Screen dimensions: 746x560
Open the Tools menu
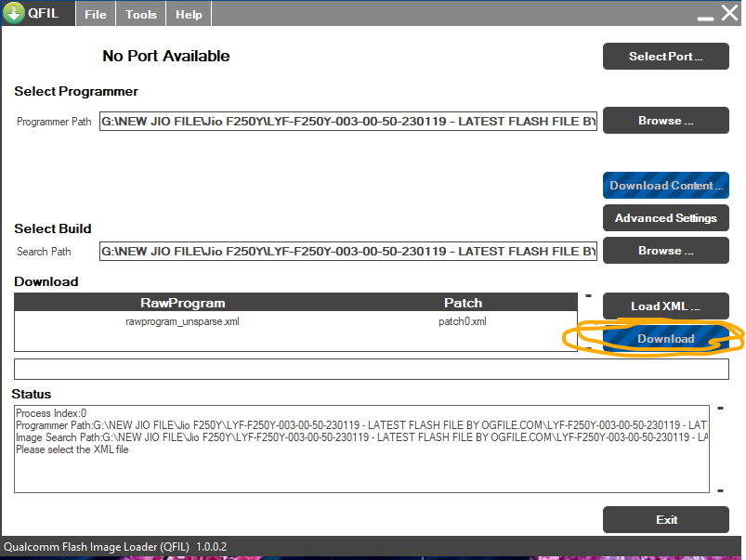coord(141,15)
